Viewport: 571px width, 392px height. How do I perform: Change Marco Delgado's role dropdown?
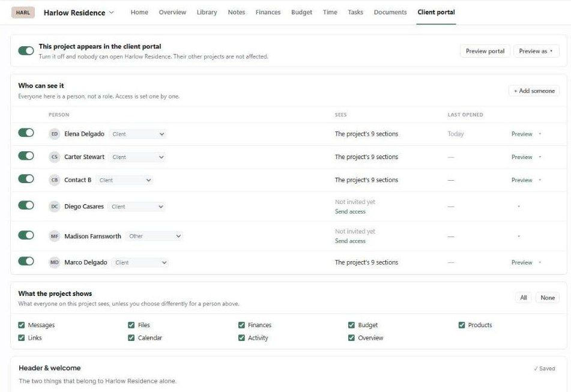point(140,262)
